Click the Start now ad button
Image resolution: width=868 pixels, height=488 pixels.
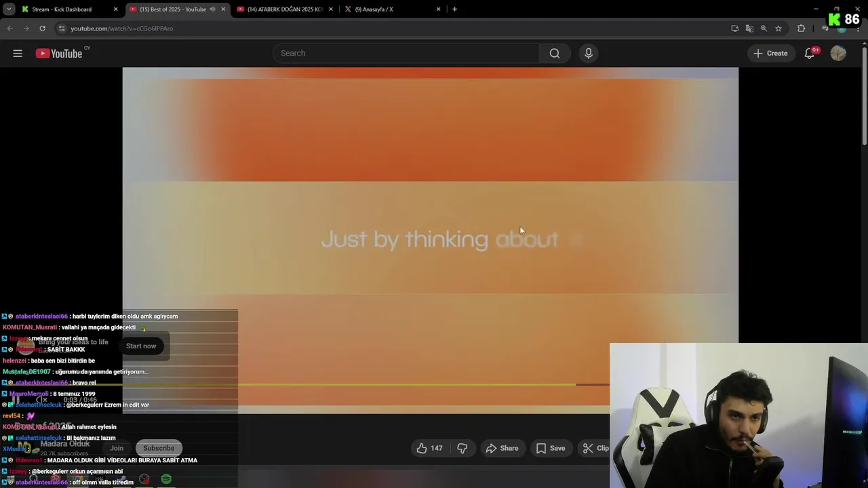141,346
